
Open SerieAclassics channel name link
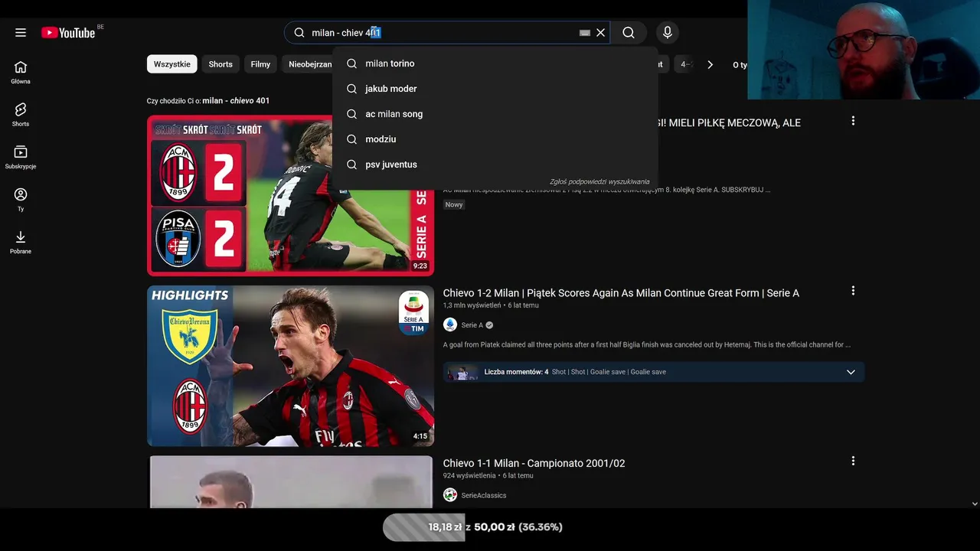[484, 495]
